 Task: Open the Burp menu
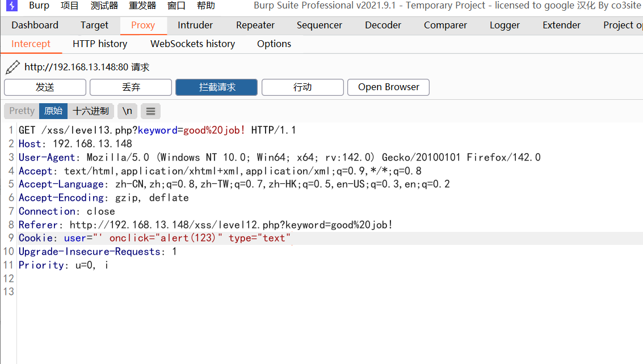pos(39,6)
